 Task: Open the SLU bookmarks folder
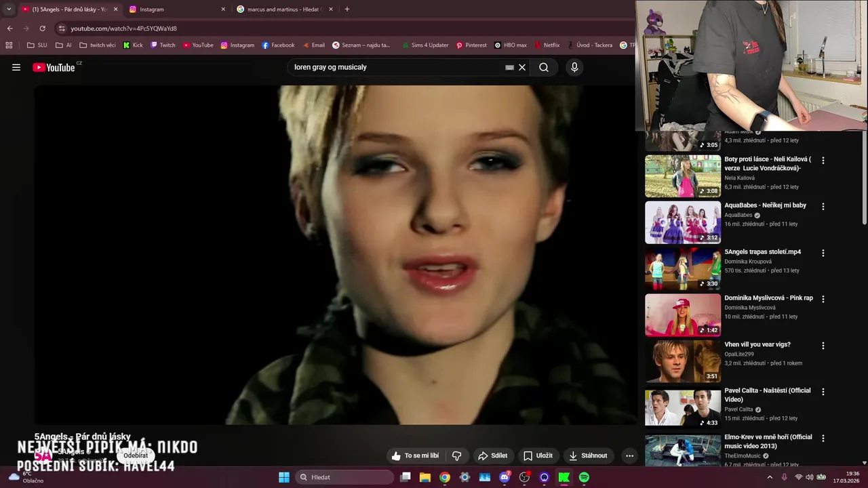click(37, 45)
